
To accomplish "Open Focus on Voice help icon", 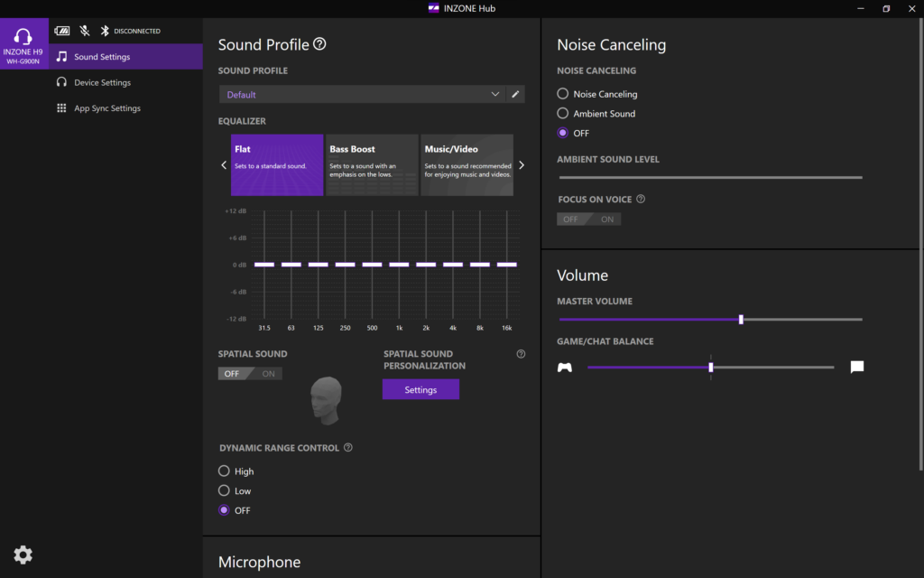I will click(641, 200).
